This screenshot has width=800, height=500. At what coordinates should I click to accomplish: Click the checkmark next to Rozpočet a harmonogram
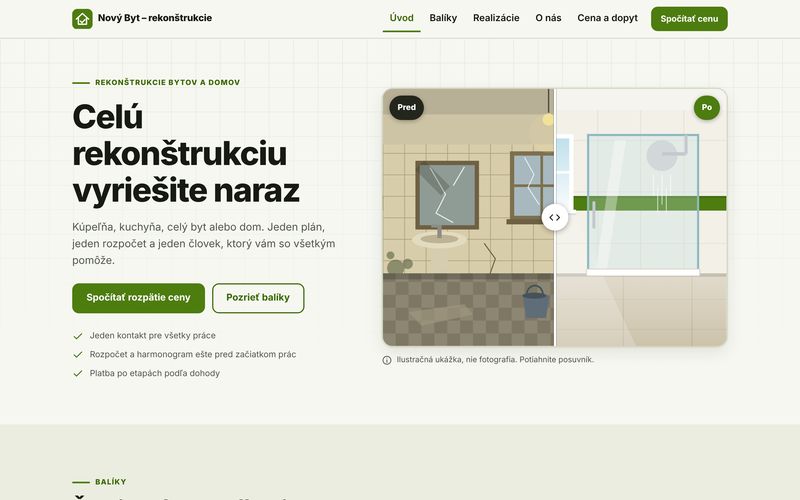(x=78, y=355)
